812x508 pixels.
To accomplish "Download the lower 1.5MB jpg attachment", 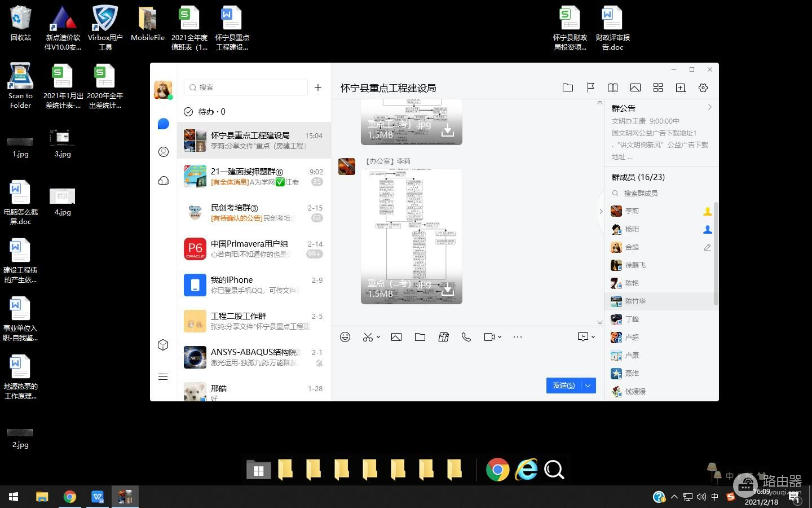I will tap(448, 290).
